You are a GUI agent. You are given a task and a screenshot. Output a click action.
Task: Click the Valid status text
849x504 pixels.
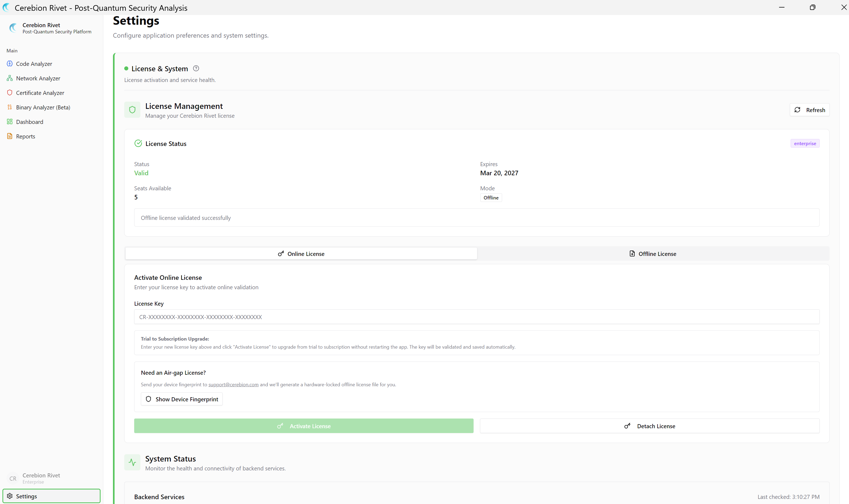pos(141,173)
